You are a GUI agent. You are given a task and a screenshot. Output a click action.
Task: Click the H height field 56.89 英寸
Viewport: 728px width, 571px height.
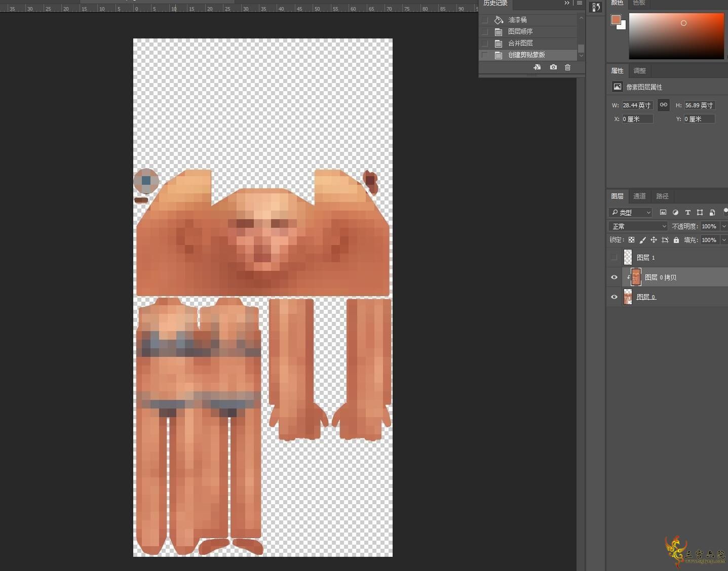[x=699, y=105]
